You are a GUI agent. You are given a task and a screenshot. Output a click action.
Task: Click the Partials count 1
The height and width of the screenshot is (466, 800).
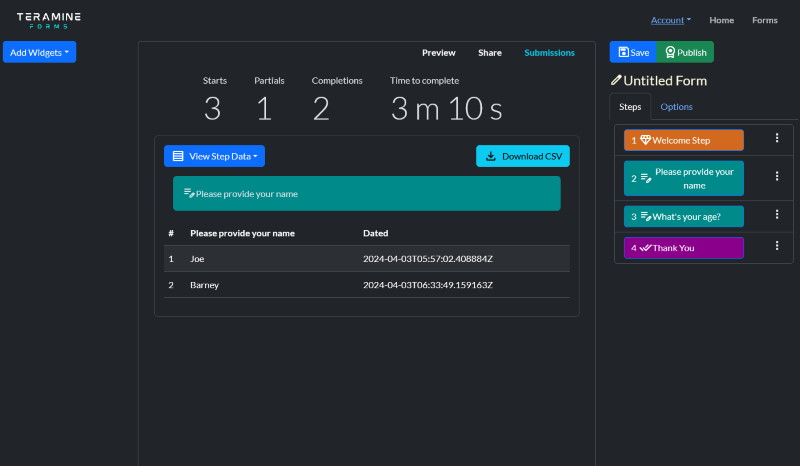(264, 109)
